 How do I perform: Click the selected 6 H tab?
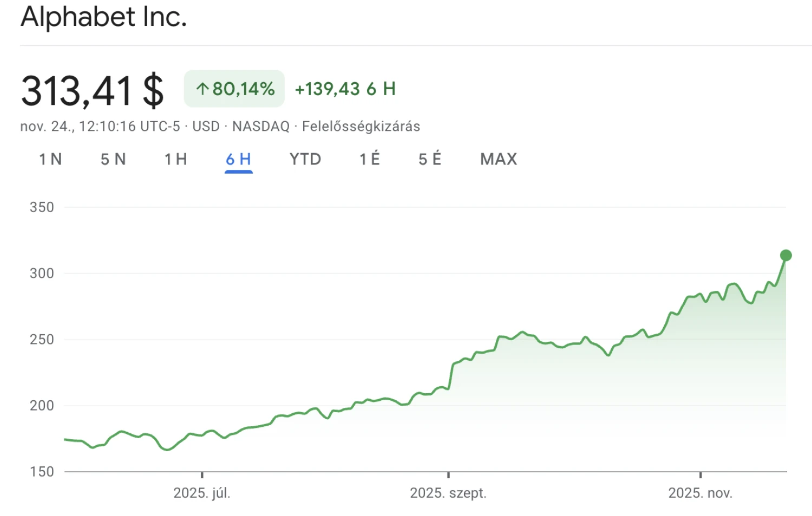coord(239,159)
